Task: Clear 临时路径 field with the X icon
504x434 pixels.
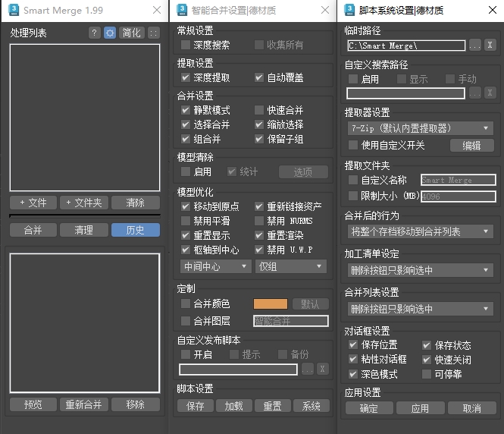Action: point(490,46)
